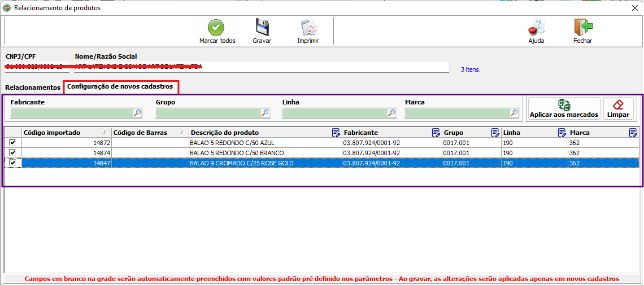Click the Linha filter input field
The image size is (644, 285).
tap(335, 113)
